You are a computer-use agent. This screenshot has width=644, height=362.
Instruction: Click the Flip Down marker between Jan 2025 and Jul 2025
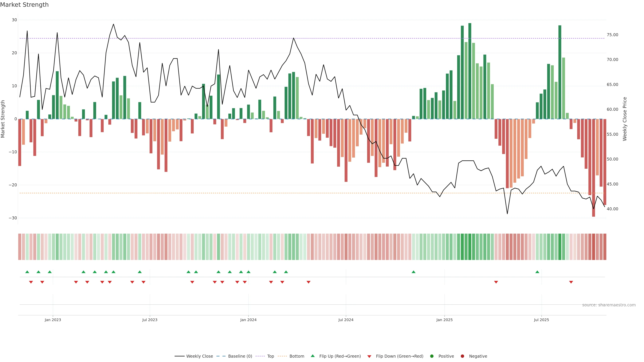click(496, 282)
